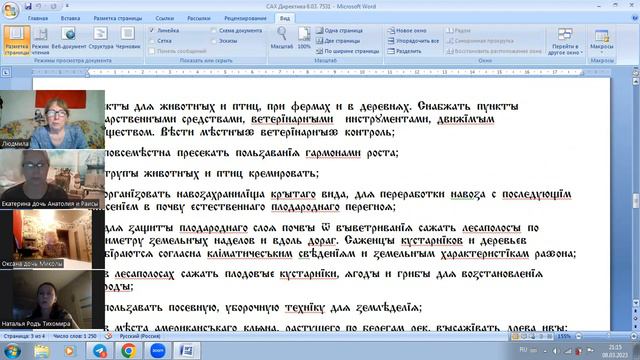Switch to Режим чтения view

coord(40,40)
